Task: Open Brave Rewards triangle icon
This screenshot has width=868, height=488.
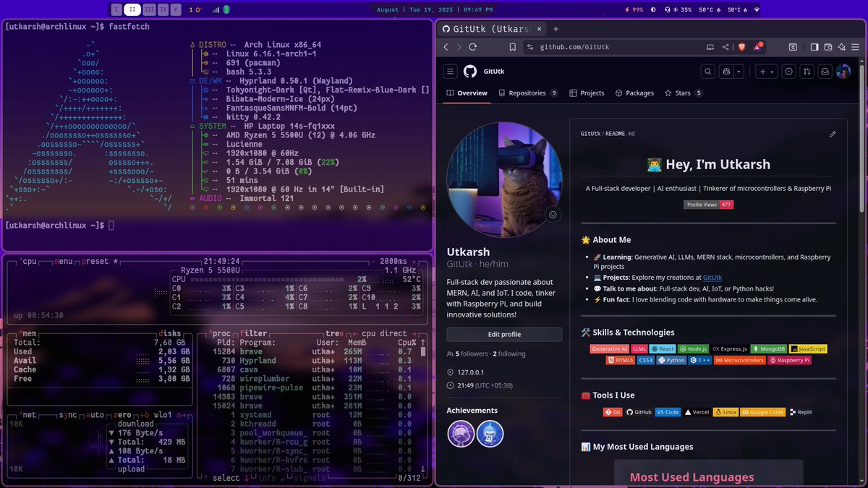Action: 757,46
